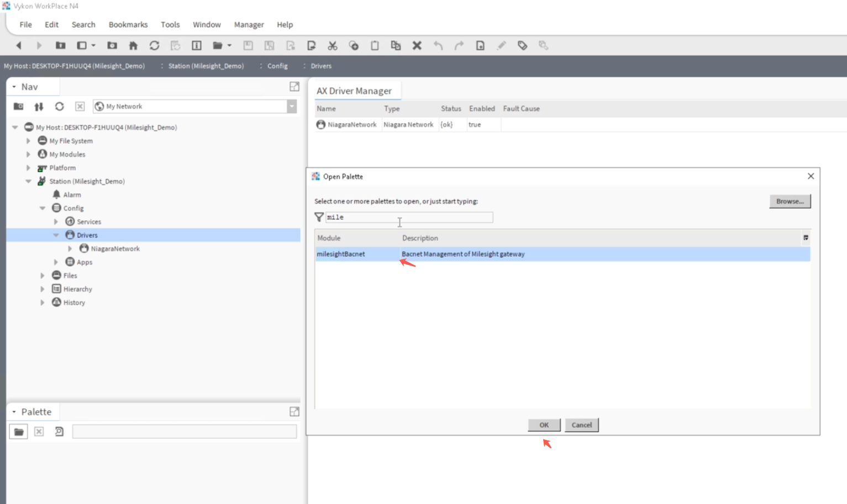Click the New document toolbar icon
This screenshot has width=847, height=504.
(x=480, y=46)
